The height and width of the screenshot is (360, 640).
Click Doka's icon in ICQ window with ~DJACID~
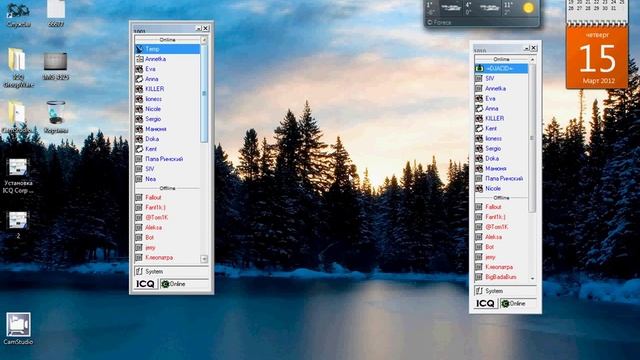(479, 158)
